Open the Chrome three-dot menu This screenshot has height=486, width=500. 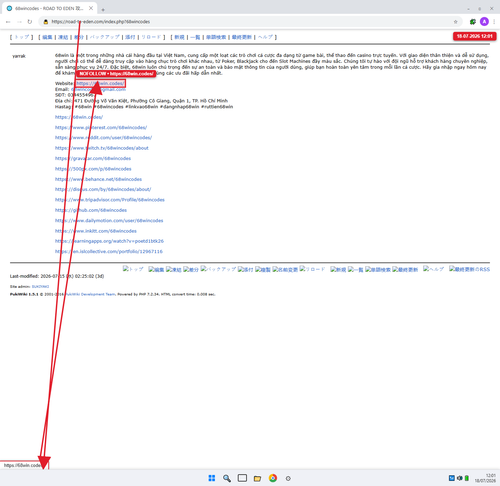[494, 22]
